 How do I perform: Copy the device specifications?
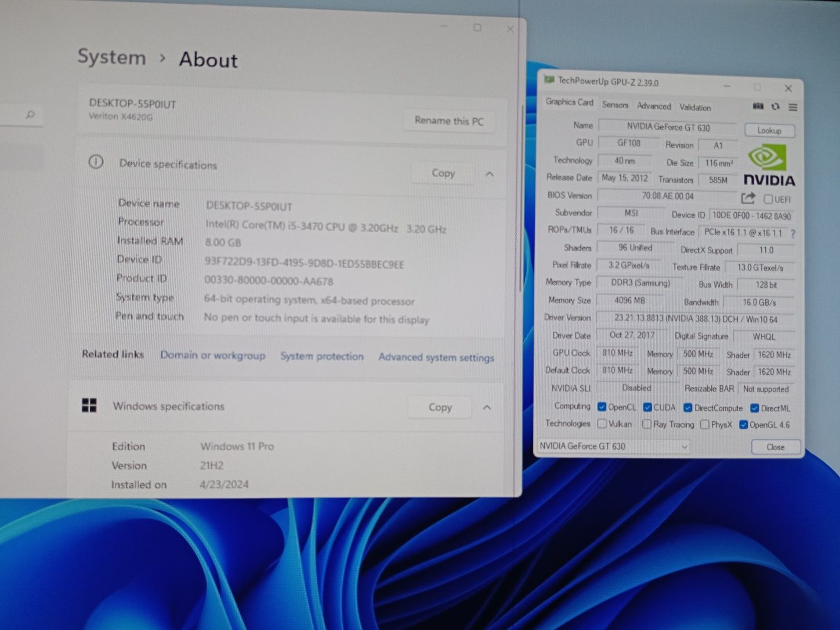pyautogui.click(x=443, y=173)
